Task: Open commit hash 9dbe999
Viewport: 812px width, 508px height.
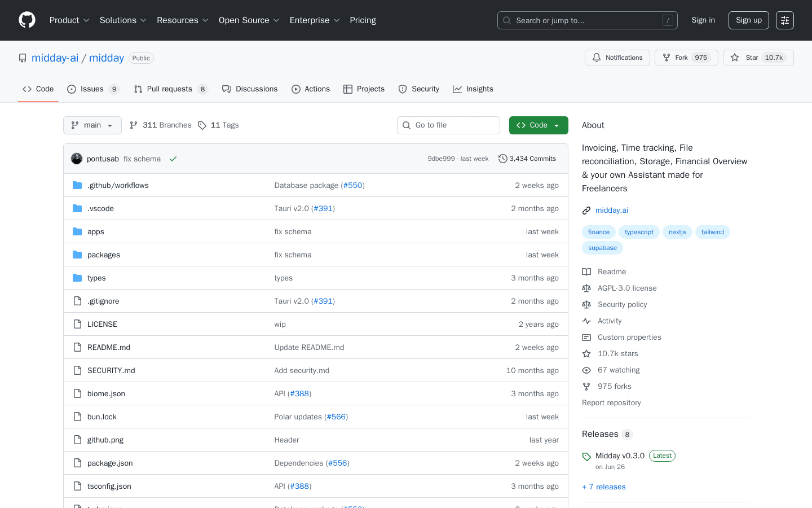Action: (441, 159)
